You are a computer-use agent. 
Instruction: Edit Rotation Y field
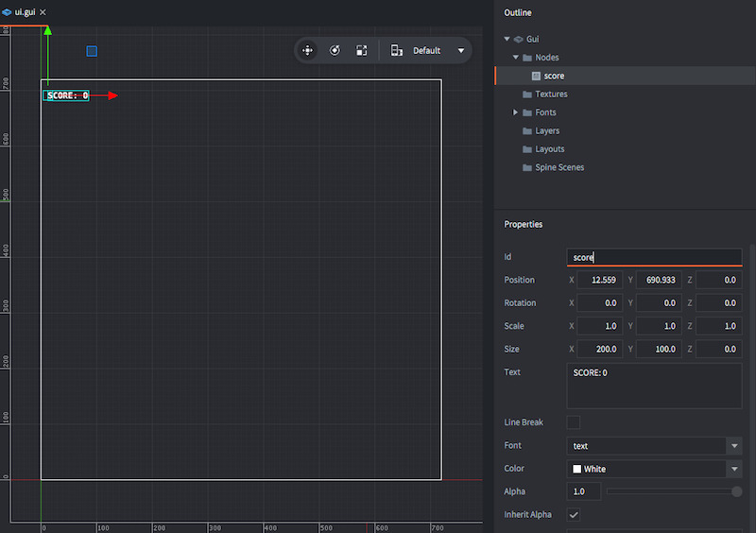point(659,303)
